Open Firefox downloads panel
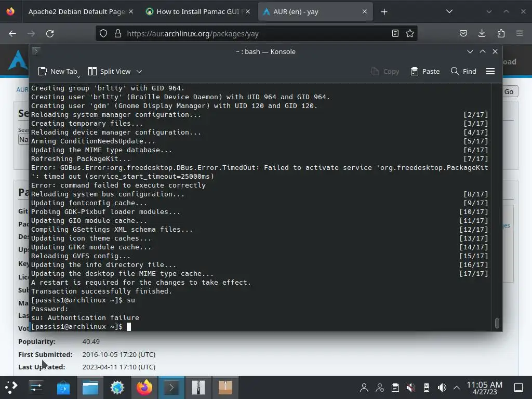Image resolution: width=532 pixels, height=399 pixels. pos(482,34)
